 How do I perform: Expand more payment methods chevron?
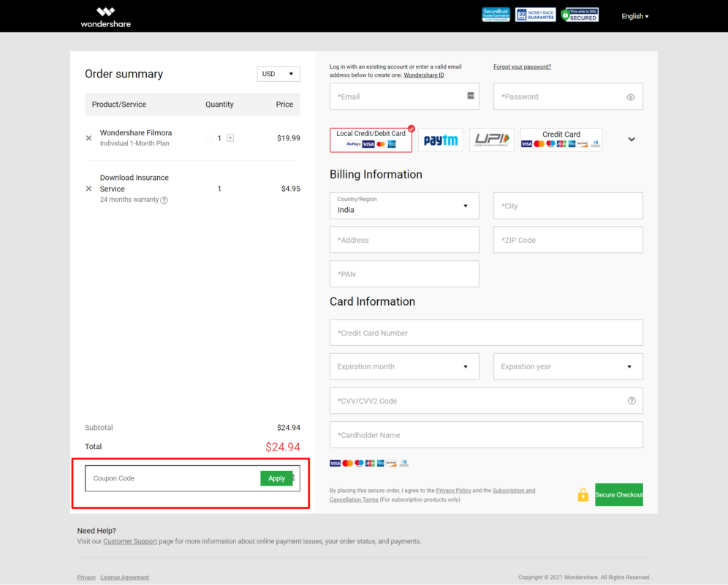pyautogui.click(x=632, y=140)
